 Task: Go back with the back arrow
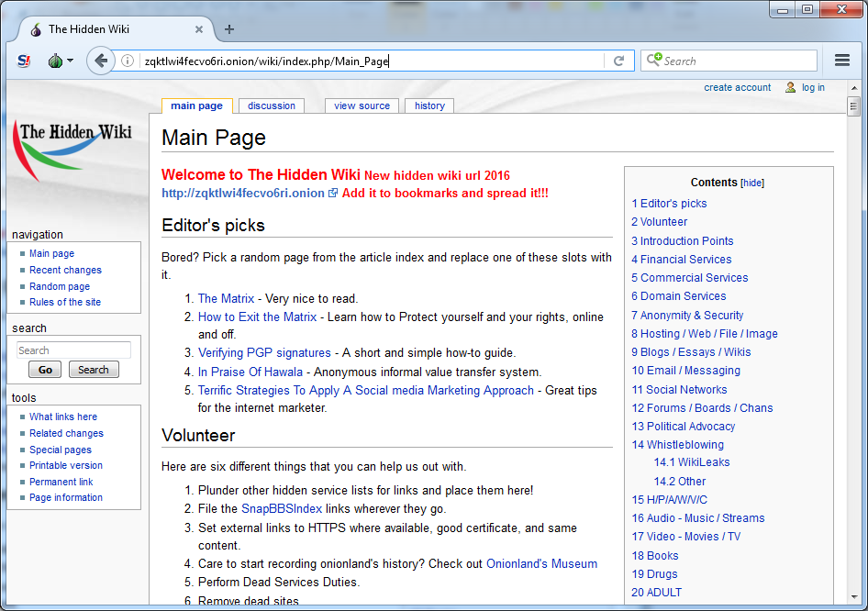(x=100, y=61)
